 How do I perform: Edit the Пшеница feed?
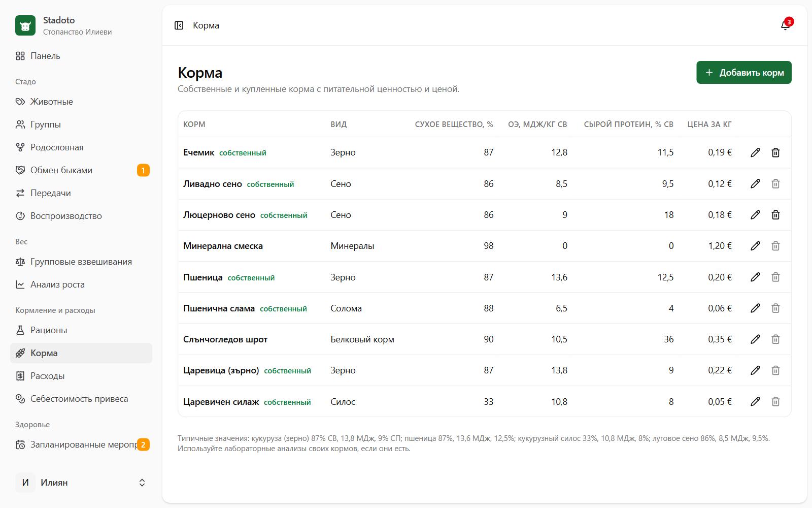(755, 277)
